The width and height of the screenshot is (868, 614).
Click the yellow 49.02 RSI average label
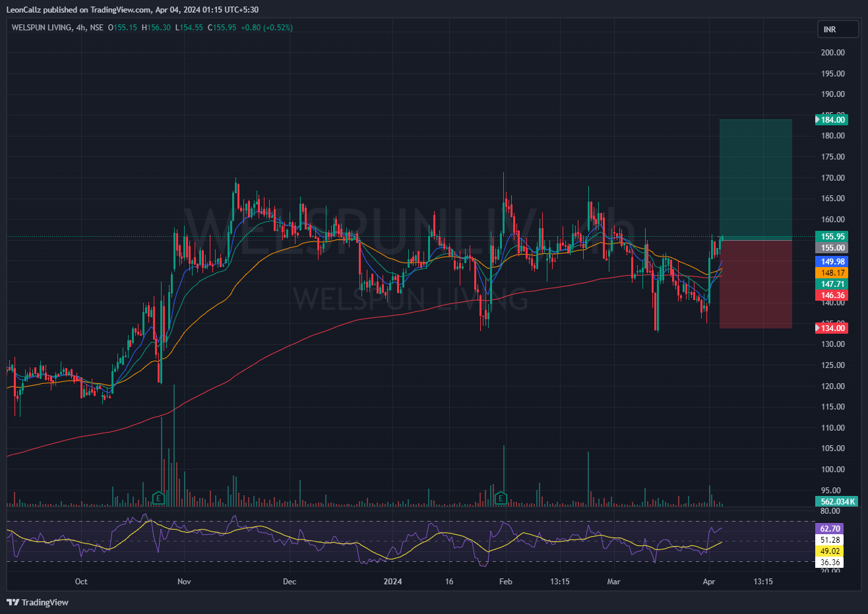830,551
